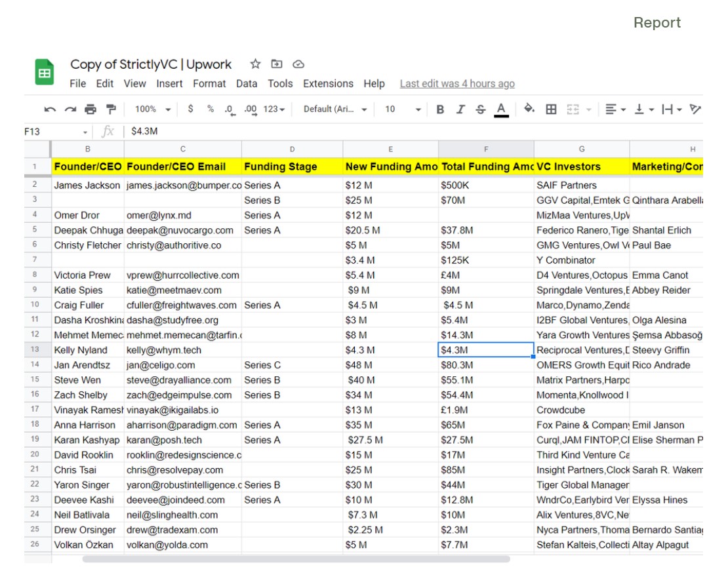728x571 pixels.
Task: Open the fill color paint bucket
Action: click(x=529, y=109)
